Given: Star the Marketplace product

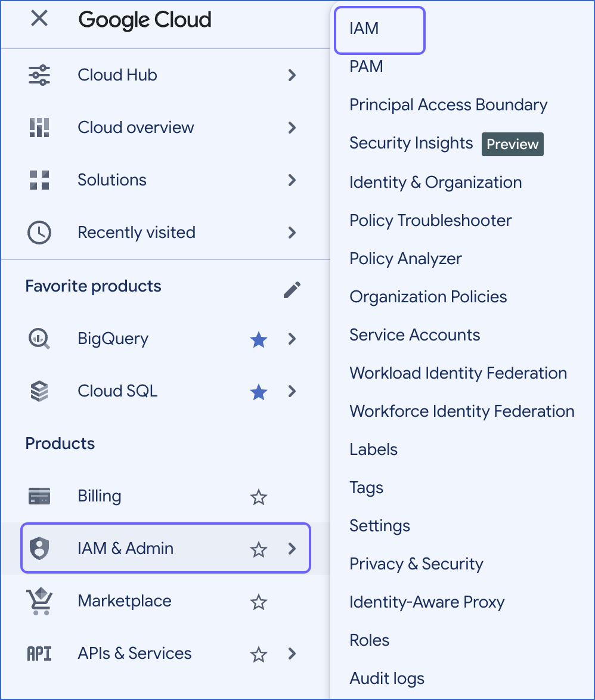Looking at the screenshot, I should [258, 602].
